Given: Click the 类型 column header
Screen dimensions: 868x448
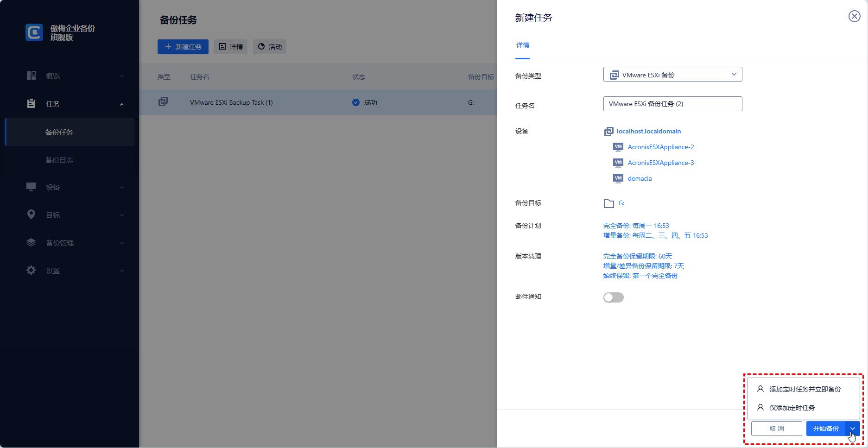Looking at the screenshot, I should 164,77.
